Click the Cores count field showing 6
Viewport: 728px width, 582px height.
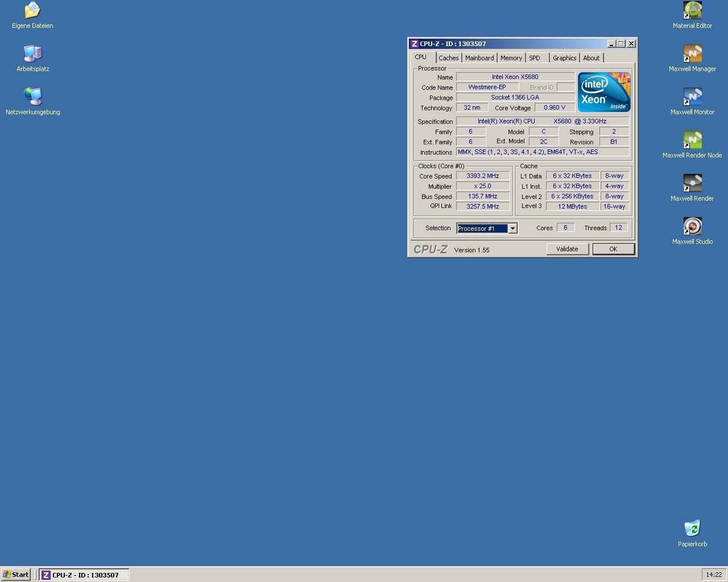coord(565,227)
